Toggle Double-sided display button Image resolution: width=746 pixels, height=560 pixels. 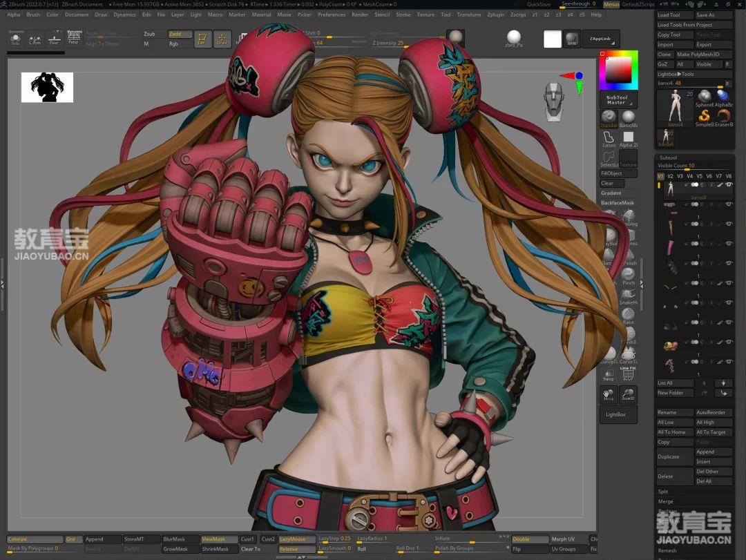530,539
